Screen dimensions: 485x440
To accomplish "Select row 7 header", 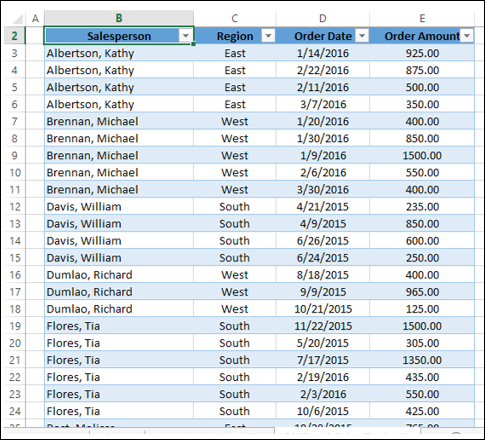I will [x=14, y=121].
